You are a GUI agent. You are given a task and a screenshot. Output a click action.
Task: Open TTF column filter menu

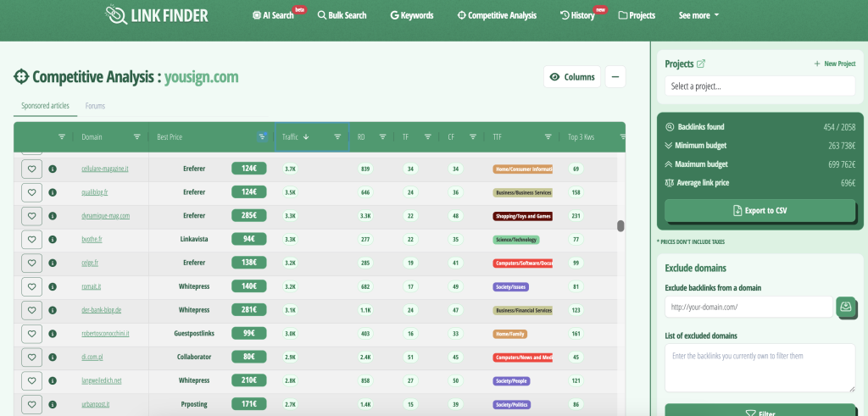[x=548, y=136]
